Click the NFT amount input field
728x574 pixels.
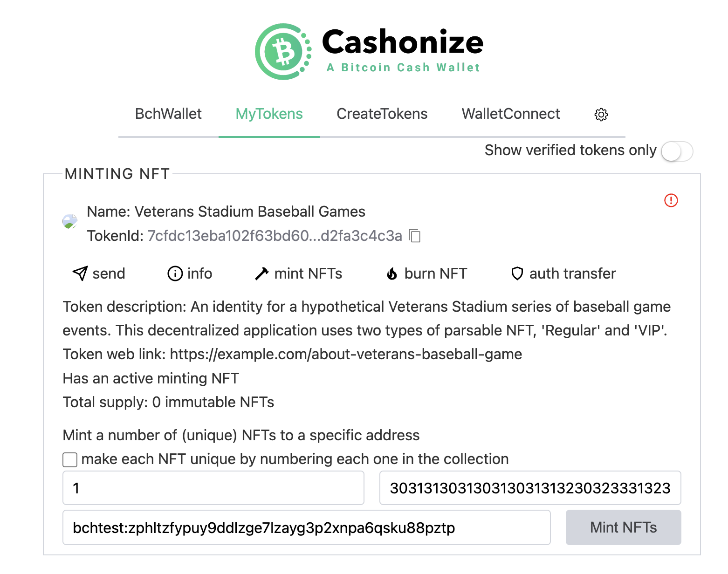(x=213, y=488)
